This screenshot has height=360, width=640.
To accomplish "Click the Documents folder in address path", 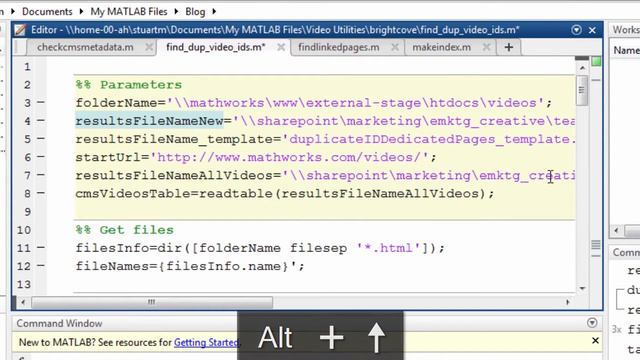I will coord(47,11).
